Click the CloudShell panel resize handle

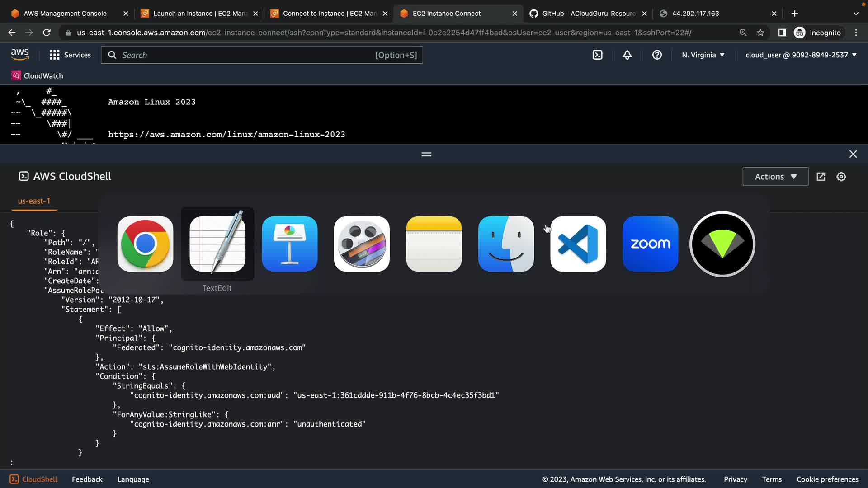pyautogui.click(x=426, y=155)
